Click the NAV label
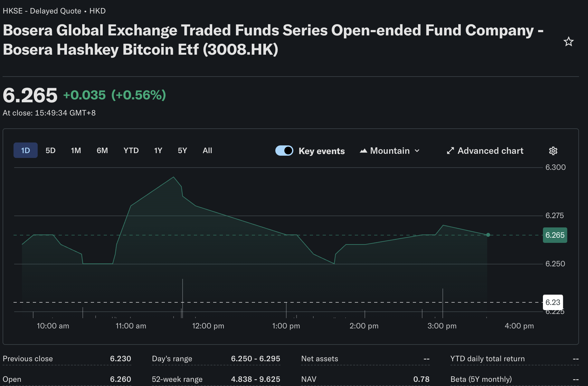 click(309, 379)
